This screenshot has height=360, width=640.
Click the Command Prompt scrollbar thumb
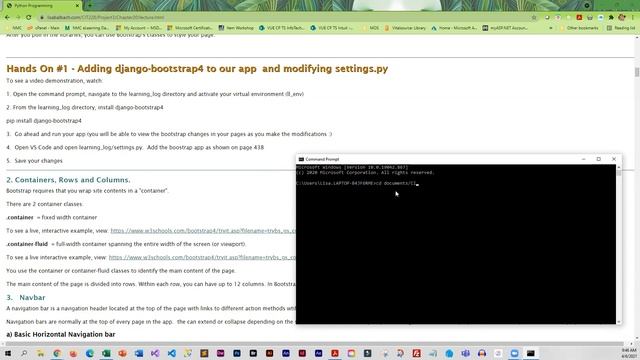619,173
